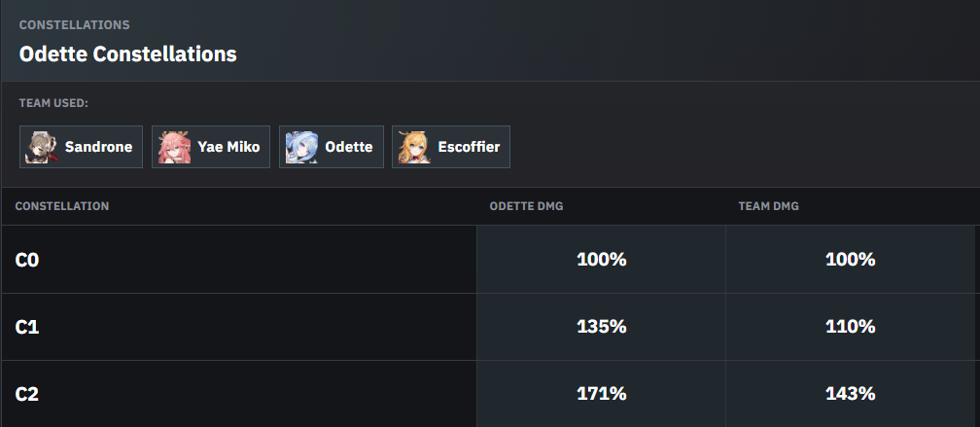Screen dimensions: 980x427
Task: Click Yae Miko's character portrait icon
Action: click(174, 147)
